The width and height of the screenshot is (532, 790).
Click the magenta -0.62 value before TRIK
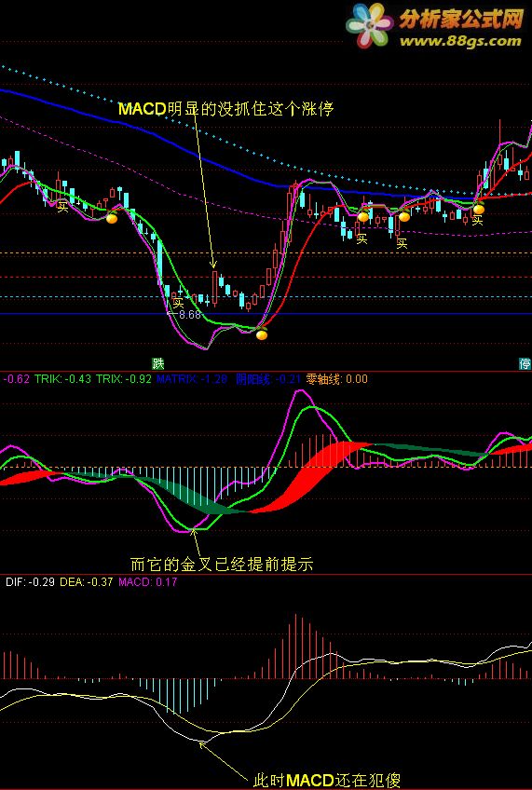click(x=17, y=379)
